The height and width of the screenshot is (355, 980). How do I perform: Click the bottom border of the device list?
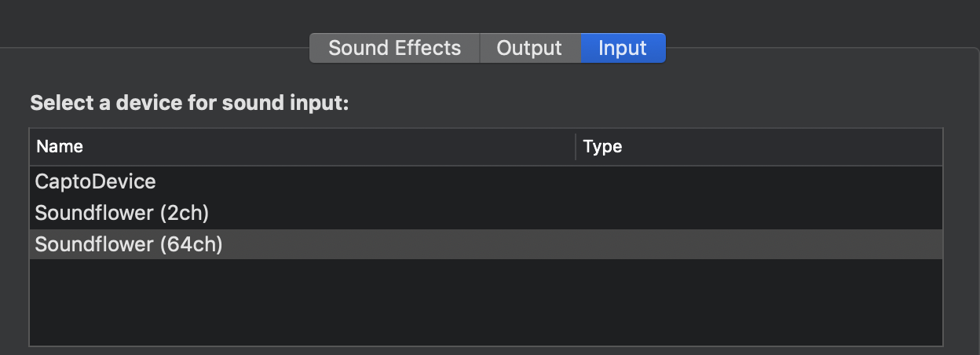pos(487,346)
